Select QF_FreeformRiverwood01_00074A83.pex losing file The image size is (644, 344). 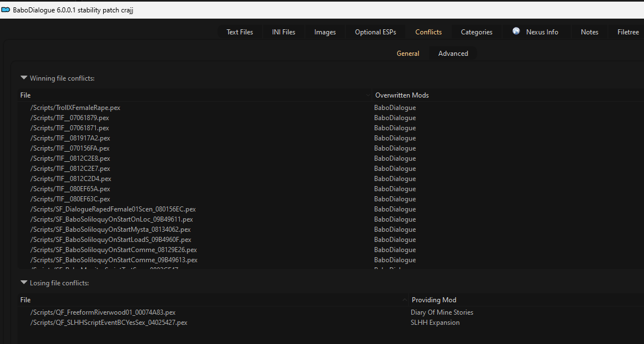click(x=103, y=312)
